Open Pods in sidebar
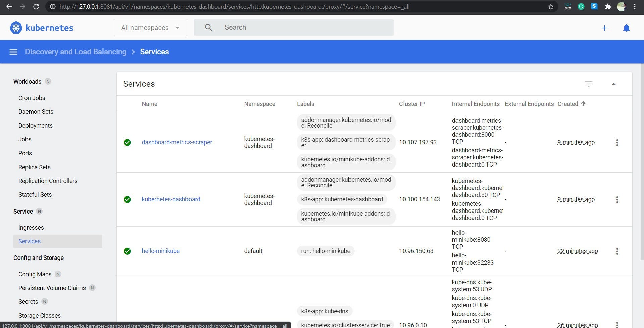This screenshot has height=328, width=644. point(25,153)
